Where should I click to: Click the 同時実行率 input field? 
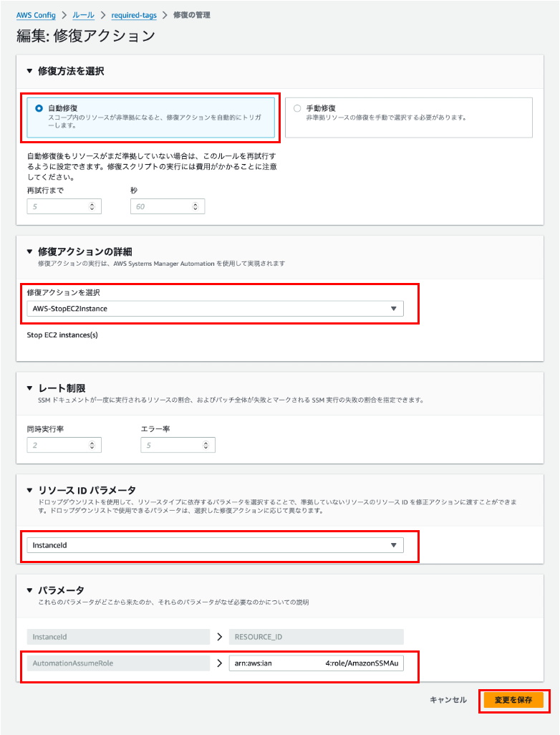pos(64,445)
